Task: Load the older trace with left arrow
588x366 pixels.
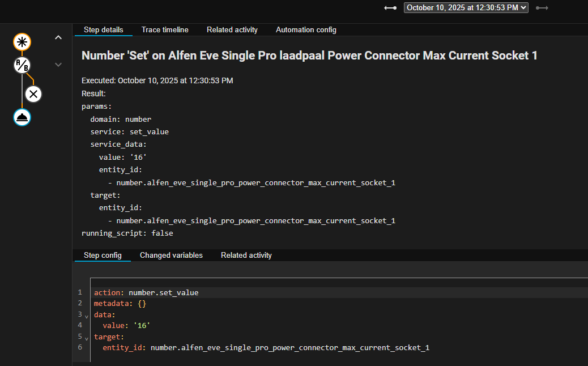Action: [x=390, y=8]
